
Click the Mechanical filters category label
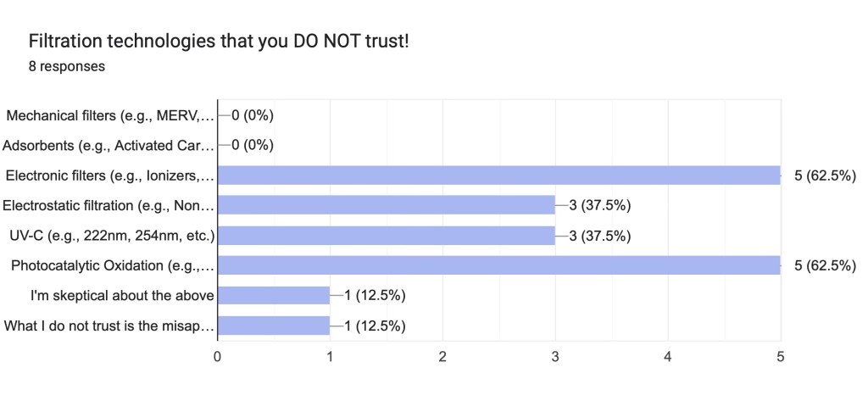click(x=110, y=115)
